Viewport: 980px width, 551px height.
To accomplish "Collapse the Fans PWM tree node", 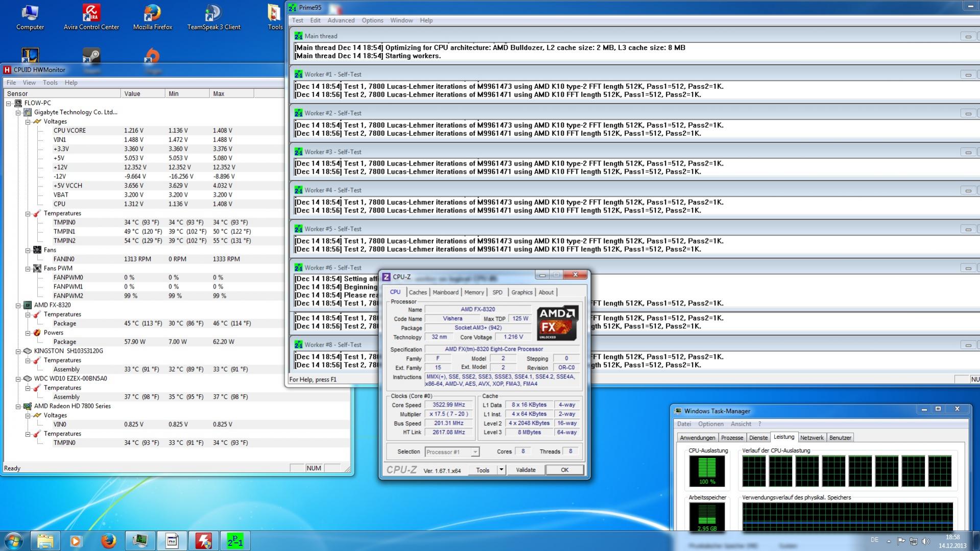I will point(28,269).
